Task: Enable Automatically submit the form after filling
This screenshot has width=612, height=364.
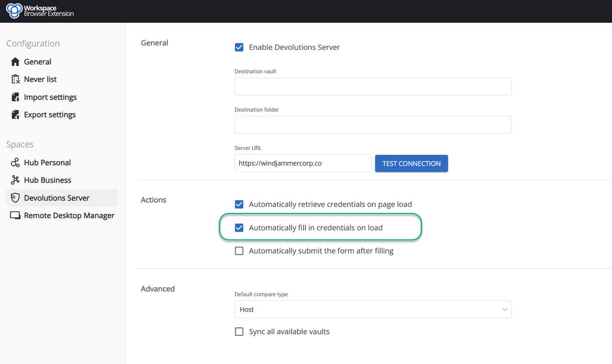Action: click(x=239, y=251)
